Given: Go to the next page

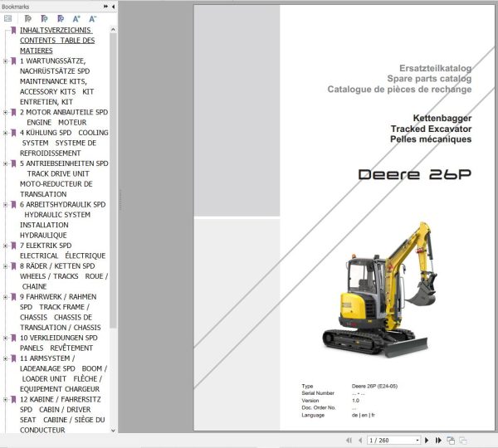Looking at the screenshot, I should pos(427,440).
